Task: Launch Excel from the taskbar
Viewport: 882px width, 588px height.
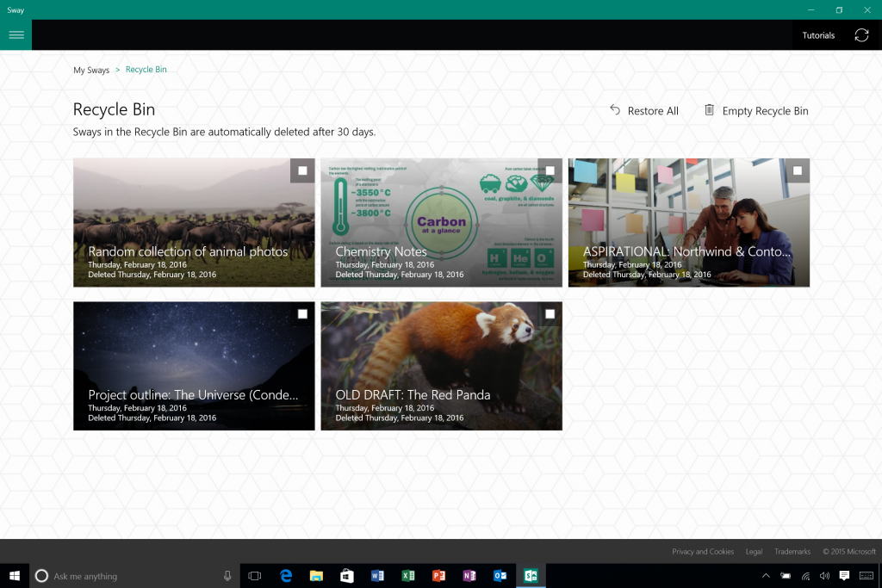Action: (407, 576)
